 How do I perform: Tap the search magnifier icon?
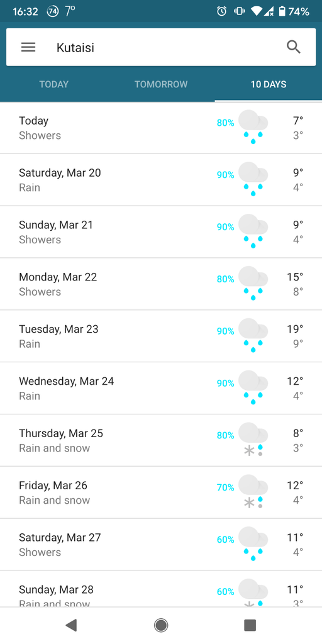point(294,47)
